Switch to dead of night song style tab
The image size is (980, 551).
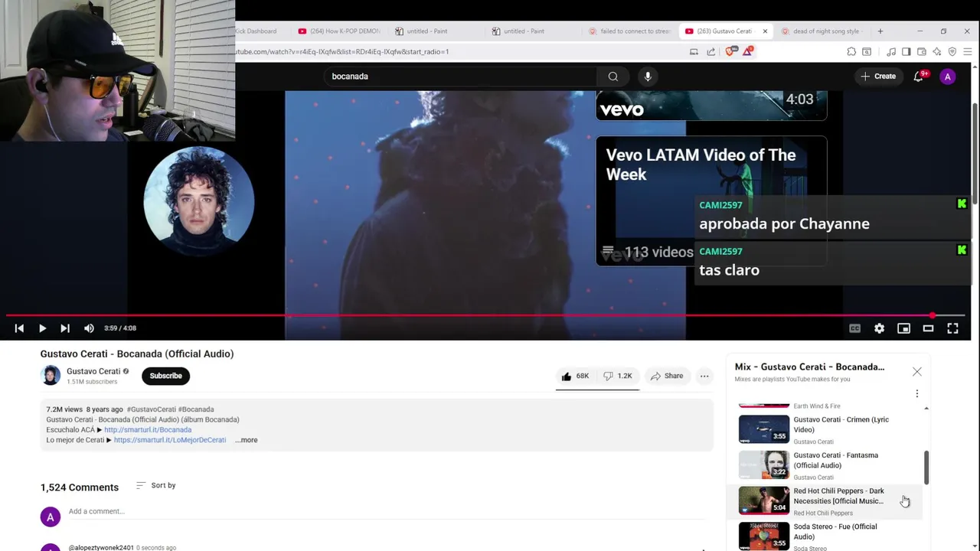tap(823, 31)
